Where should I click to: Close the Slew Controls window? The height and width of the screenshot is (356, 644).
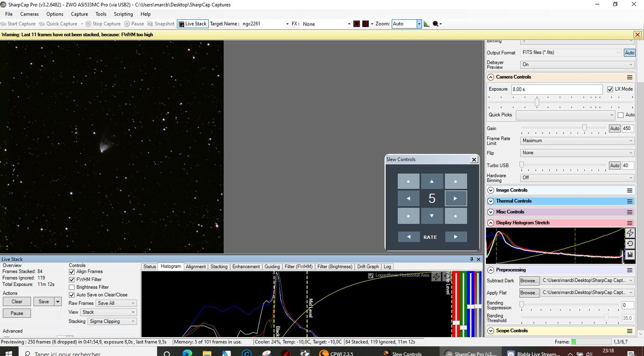(474, 159)
